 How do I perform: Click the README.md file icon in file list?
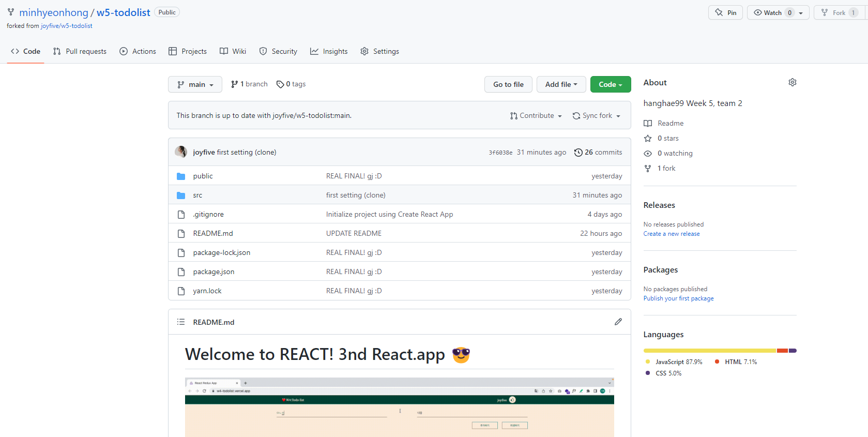tap(181, 234)
